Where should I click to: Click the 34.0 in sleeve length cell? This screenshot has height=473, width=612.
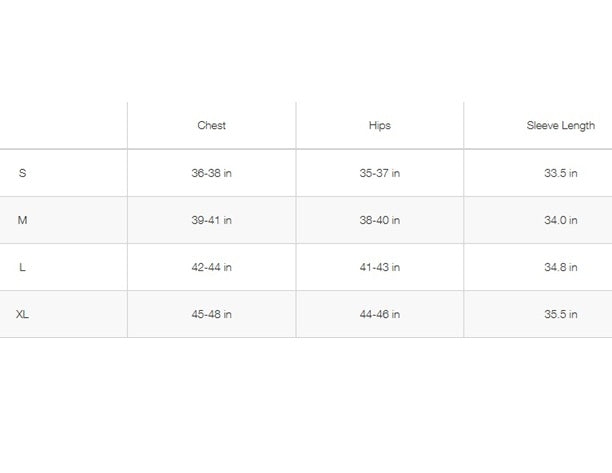tap(560, 220)
